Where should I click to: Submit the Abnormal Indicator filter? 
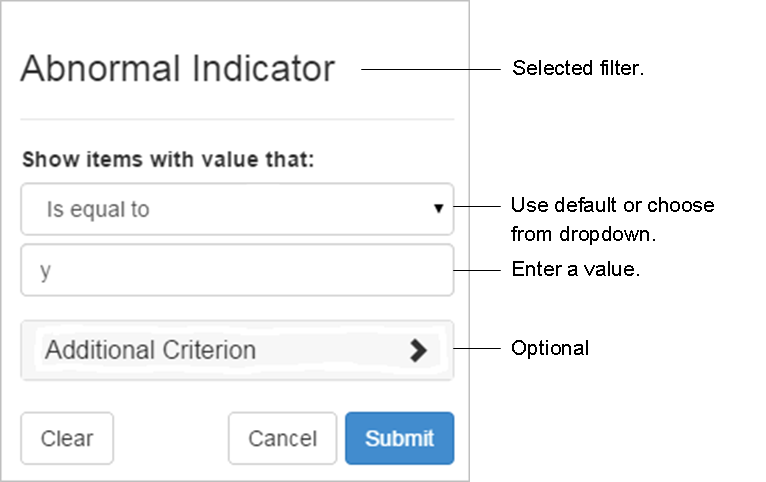coord(399,438)
